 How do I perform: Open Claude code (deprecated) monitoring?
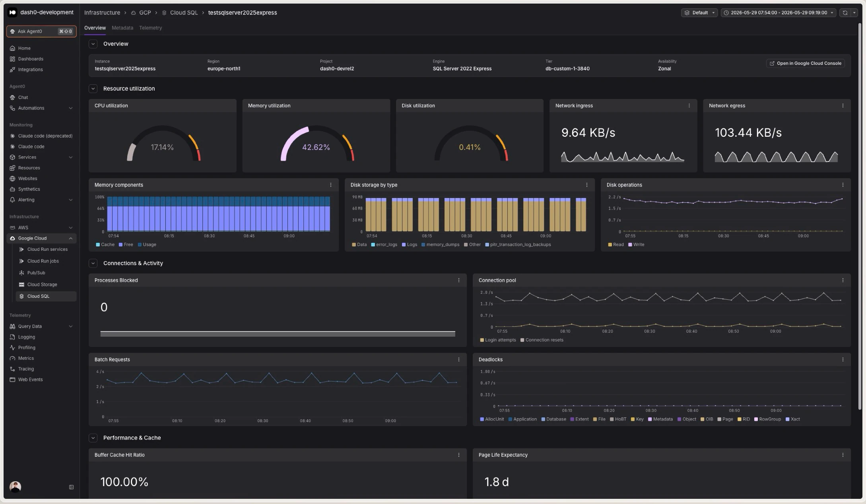41,136
